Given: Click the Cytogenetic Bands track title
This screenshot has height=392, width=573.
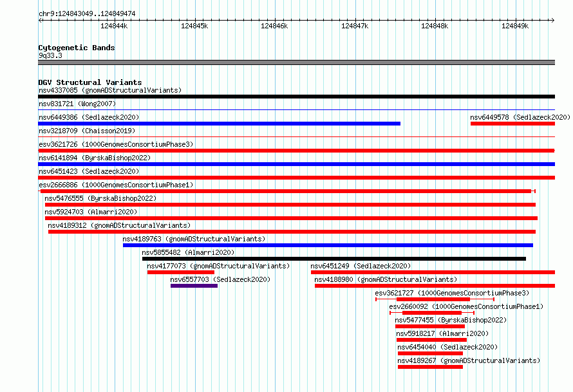Looking at the screenshot, I should coord(77,48).
